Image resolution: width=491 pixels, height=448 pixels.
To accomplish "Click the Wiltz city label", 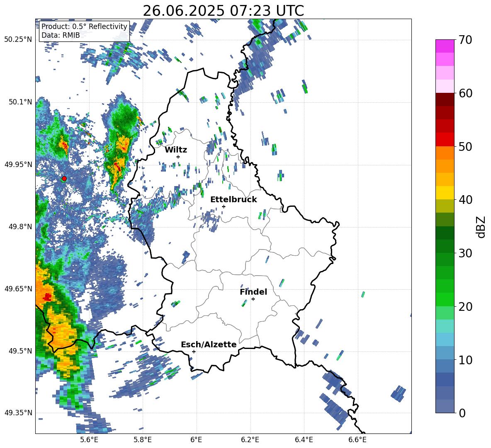I will click(x=176, y=150).
